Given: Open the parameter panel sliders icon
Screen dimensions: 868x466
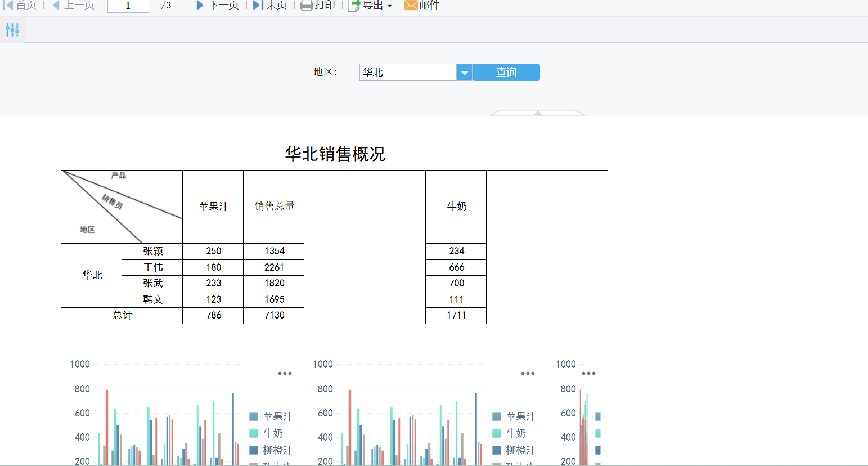Looking at the screenshot, I should pyautogui.click(x=12, y=30).
